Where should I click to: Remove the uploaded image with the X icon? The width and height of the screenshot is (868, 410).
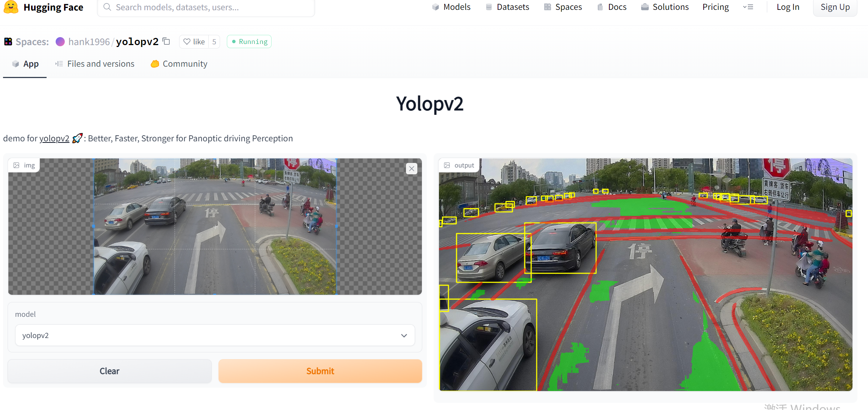point(411,169)
